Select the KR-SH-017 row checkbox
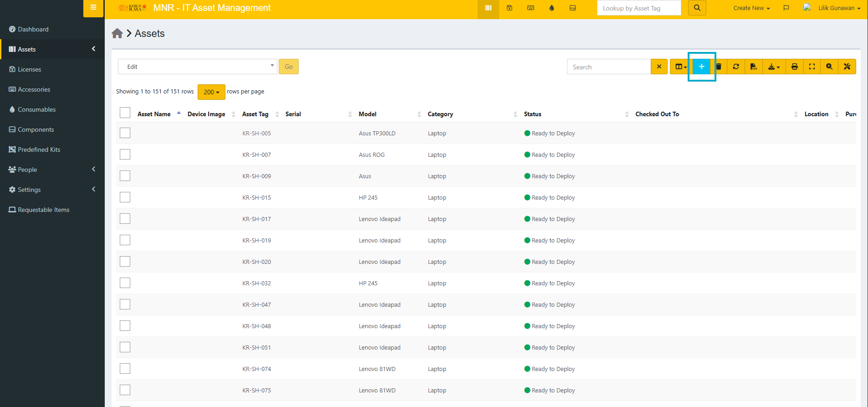 click(x=125, y=219)
